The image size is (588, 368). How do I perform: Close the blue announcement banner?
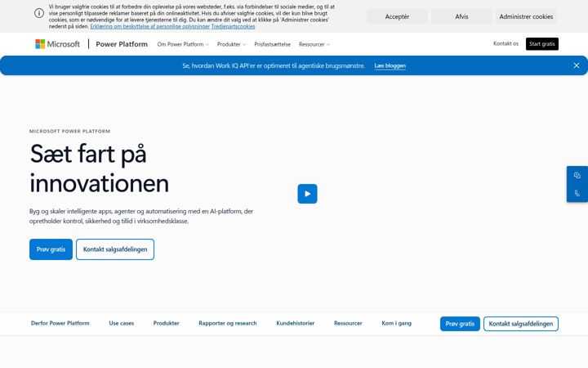point(577,65)
